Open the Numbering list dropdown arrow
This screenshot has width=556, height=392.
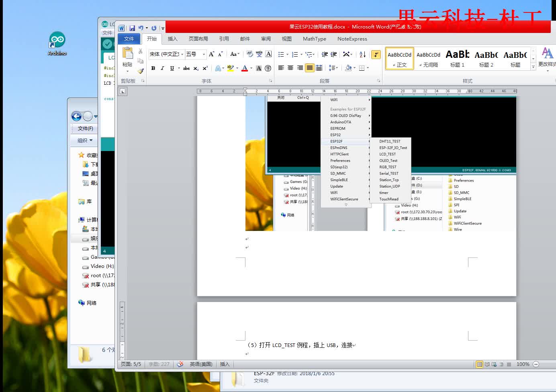click(301, 54)
